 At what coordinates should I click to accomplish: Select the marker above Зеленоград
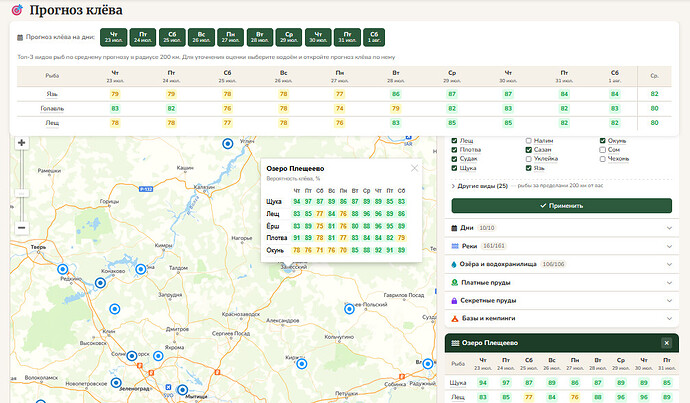[x=116, y=383]
